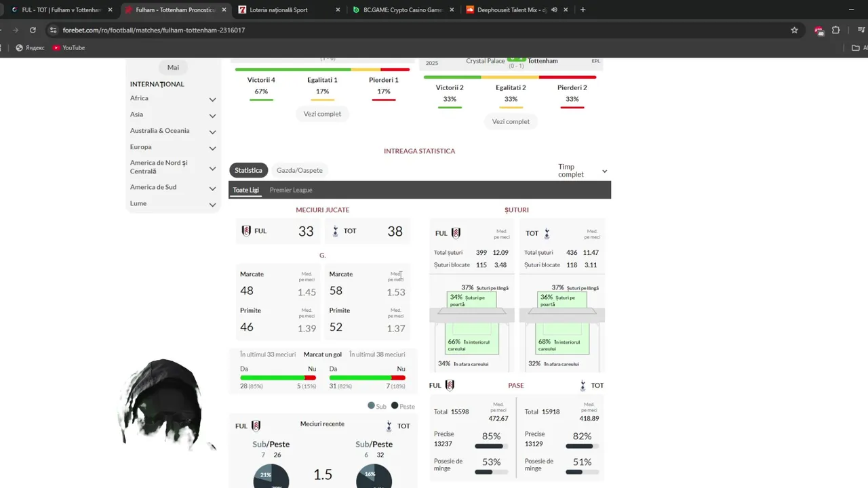Click Tottenham Precise 82% progress bar
The width and height of the screenshot is (868, 488).
click(x=583, y=446)
